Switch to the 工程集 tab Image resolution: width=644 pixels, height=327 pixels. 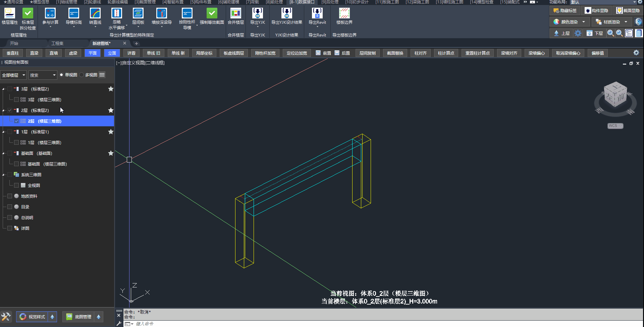coord(57,44)
